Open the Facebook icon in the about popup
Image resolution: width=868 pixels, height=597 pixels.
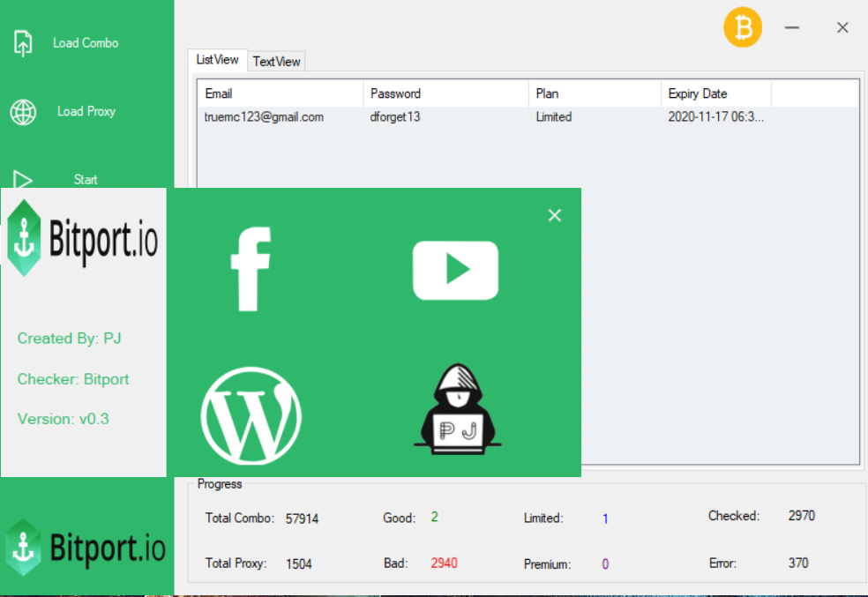pos(251,269)
